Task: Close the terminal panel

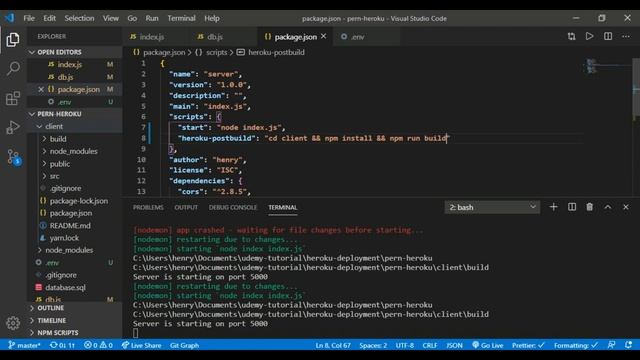Action: (x=626, y=207)
